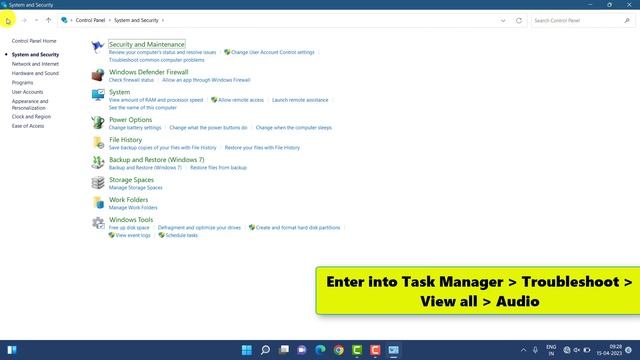The height and width of the screenshot is (360, 640).
Task: Select Appearance and Personalization in sidebar
Action: (30, 104)
